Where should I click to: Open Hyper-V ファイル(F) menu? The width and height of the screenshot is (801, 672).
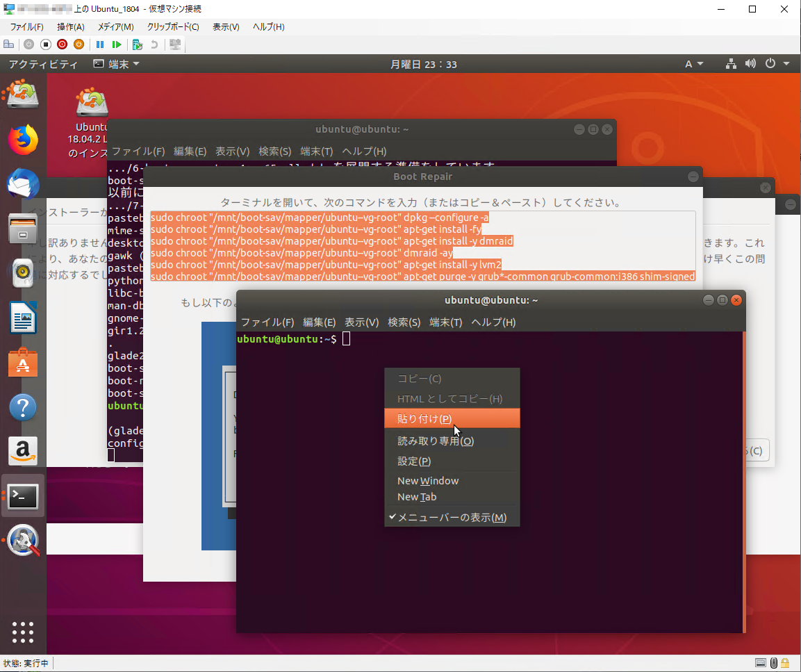coord(26,26)
